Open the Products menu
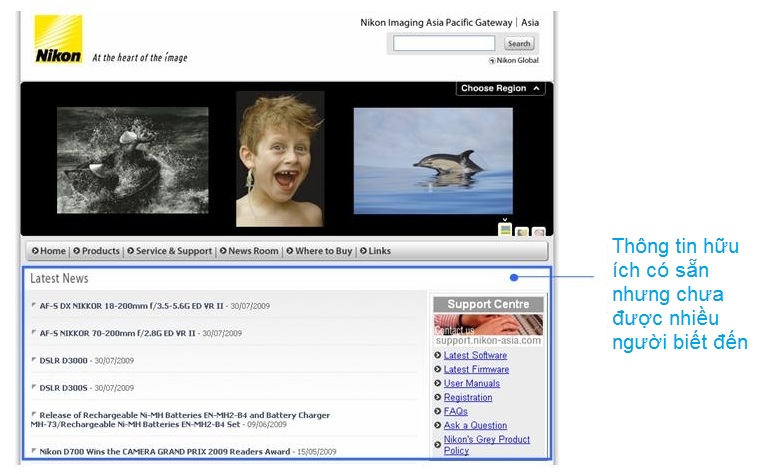 tap(100, 251)
